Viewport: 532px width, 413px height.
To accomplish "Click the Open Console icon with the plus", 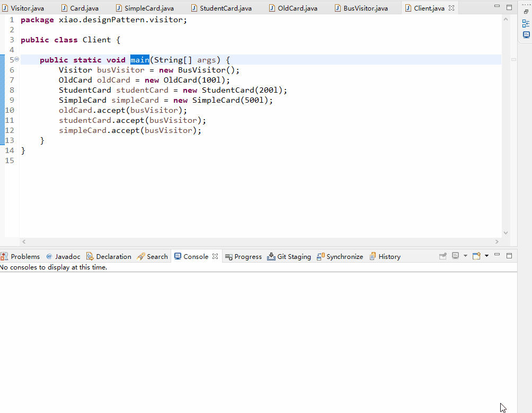I will pyautogui.click(x=476, y=256).
